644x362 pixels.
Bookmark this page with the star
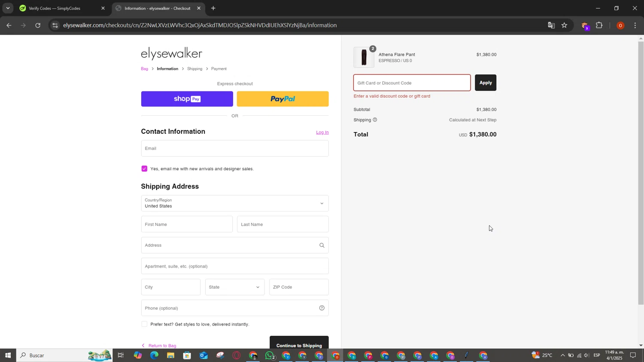(565, 25)
